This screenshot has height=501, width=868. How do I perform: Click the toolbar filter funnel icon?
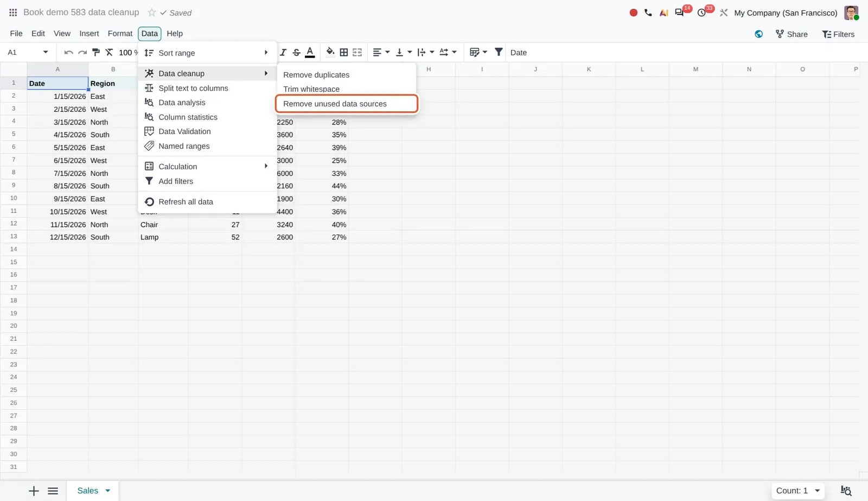click(499, 52)
